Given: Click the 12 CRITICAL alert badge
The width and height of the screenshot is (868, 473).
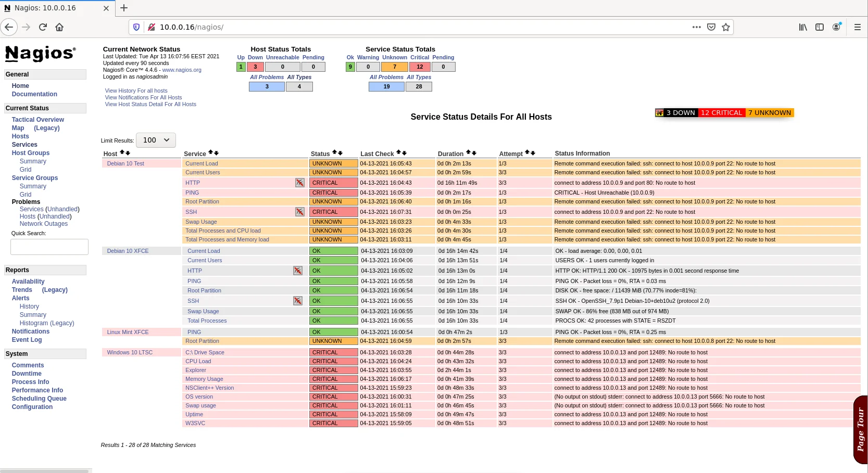Looking at the screenshot, I should 721,112.
